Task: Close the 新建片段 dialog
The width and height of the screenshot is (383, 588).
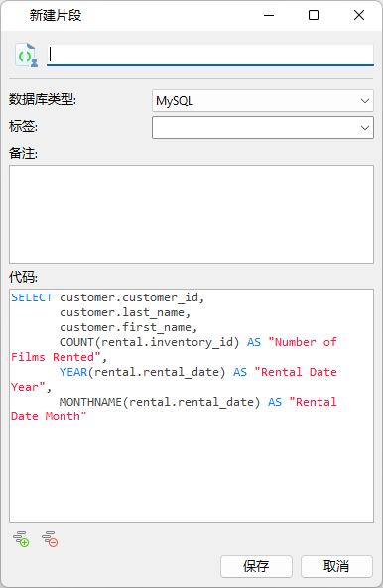Action: coord(359,15)
